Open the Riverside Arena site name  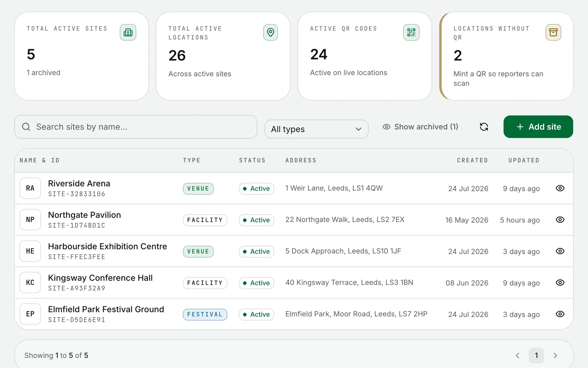[x=79, y=183]
